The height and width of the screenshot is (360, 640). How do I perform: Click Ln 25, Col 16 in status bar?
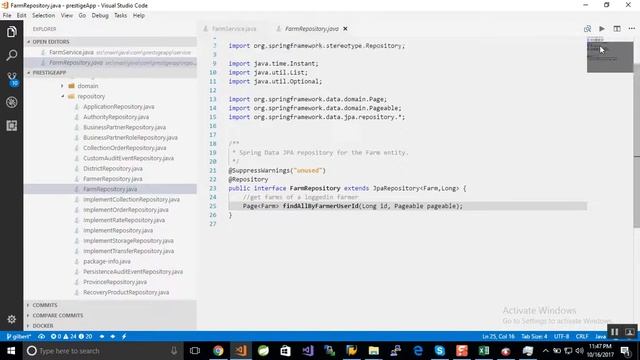tap(498, 337)
